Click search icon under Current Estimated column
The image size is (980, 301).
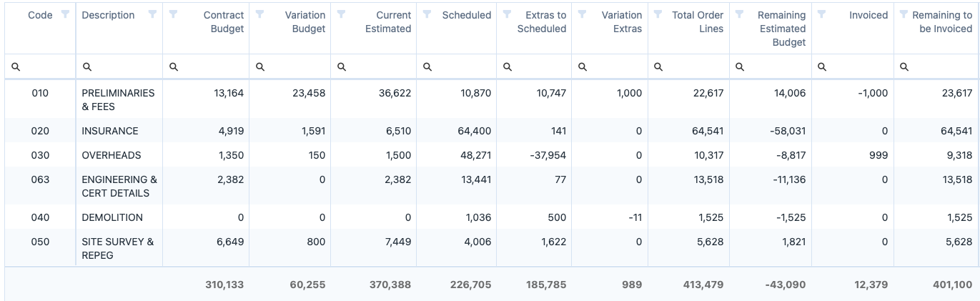click(x=342, y=66)
